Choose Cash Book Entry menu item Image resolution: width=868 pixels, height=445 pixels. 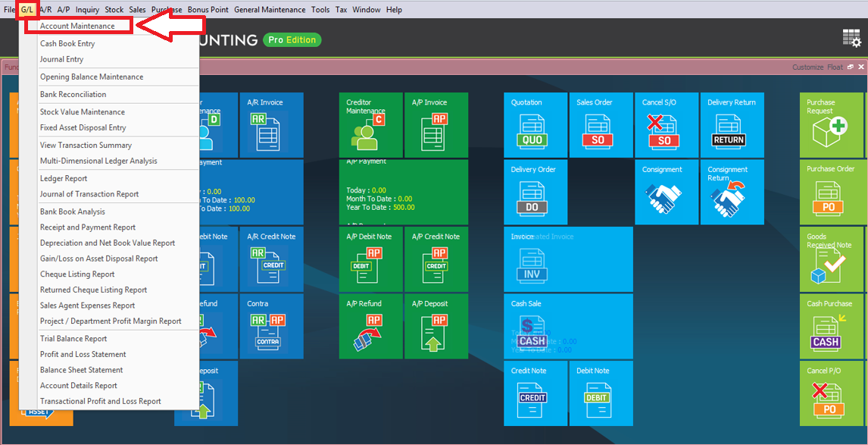(x=67, y=44)
